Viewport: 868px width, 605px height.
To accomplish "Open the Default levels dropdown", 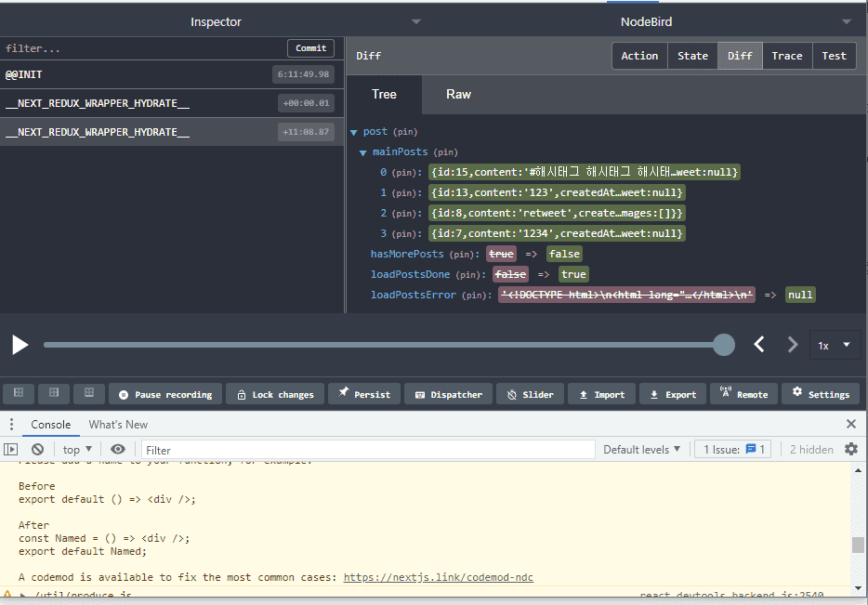I will [641, 450].
